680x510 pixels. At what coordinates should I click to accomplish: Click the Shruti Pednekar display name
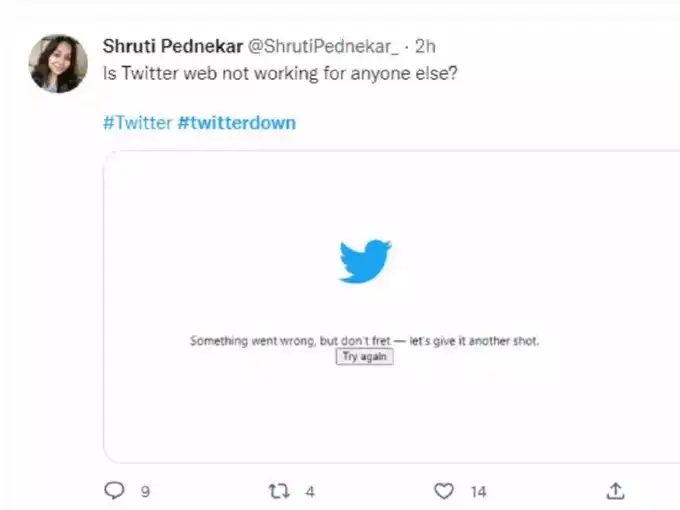[172, 46]
